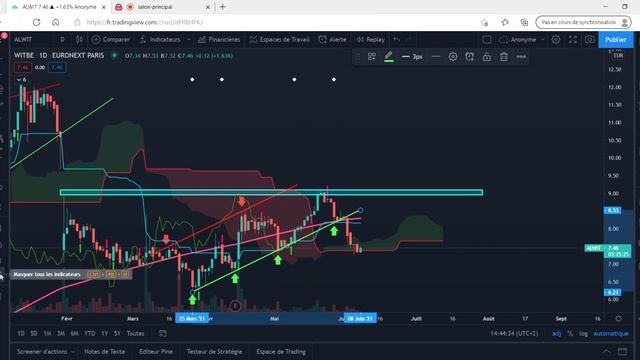Select the 6M time range
The image size is (640, 360).
click(x=74, y=333)
